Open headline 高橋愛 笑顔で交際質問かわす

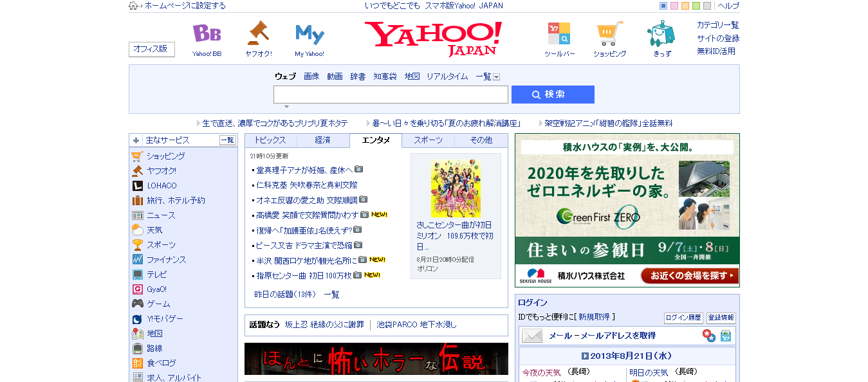coord(307,215)
